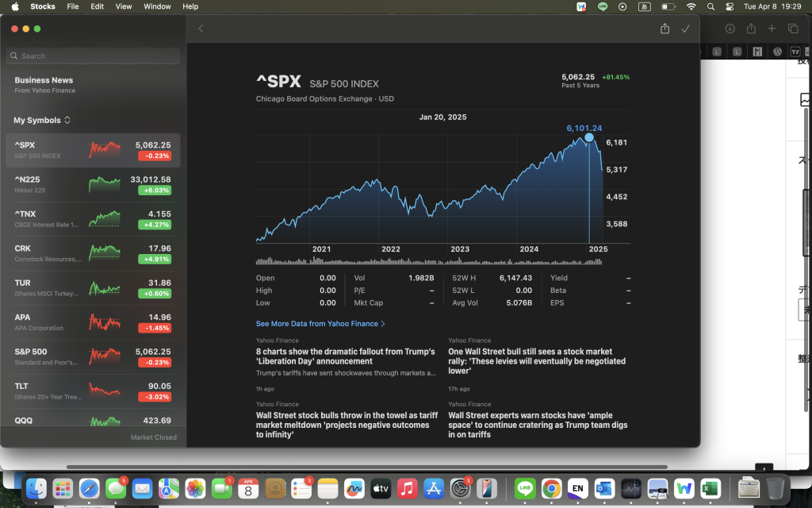
Task: Open the 'Liberation Day' 8 charts article
Action: pos(345,356)
